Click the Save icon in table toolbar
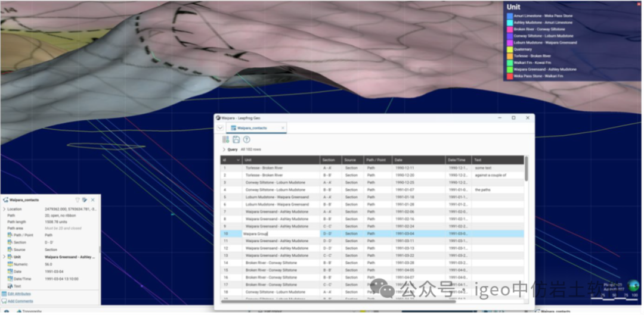This screenshot has width=644, height=315. pos(236,139)
